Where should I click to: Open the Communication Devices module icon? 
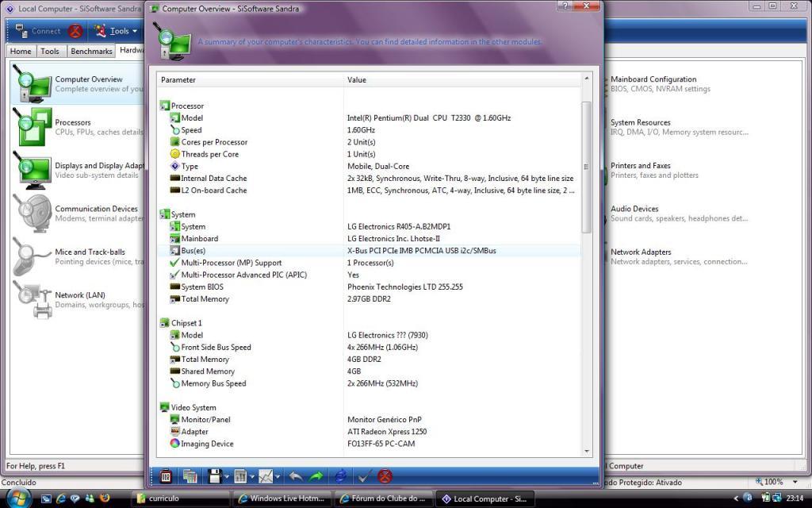[x=32, y=213]
